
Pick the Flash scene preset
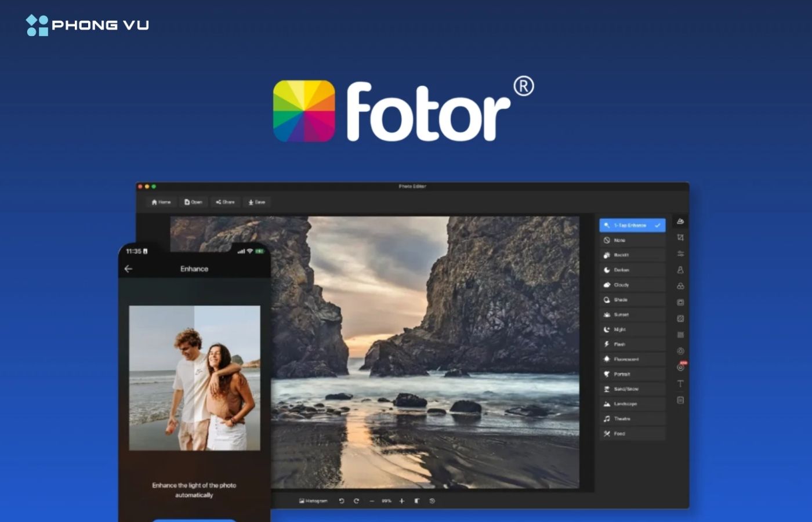(632, 345)
